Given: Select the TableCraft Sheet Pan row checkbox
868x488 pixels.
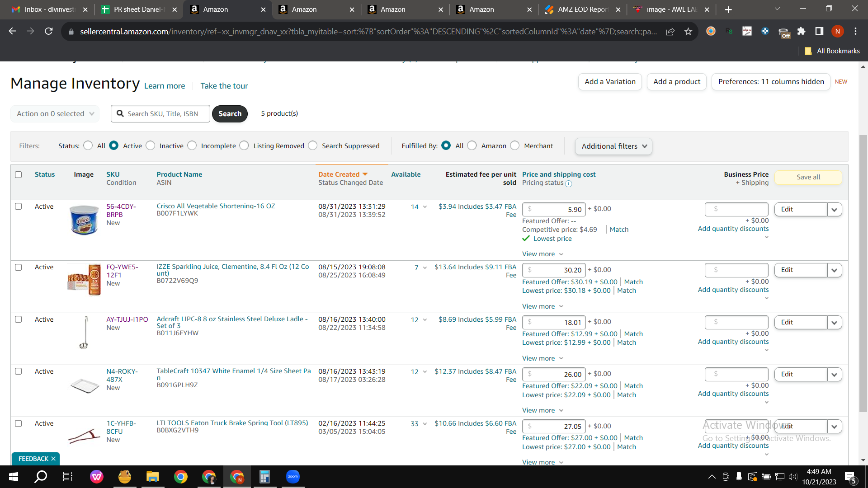Looking at the screenshot, I should (x=18, y=371).
